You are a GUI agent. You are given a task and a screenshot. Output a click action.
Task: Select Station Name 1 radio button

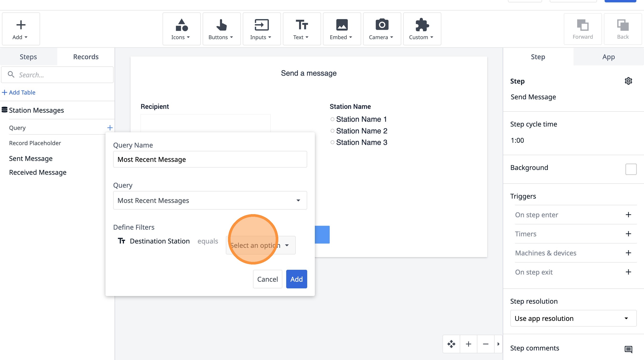[x=332, y=119]
